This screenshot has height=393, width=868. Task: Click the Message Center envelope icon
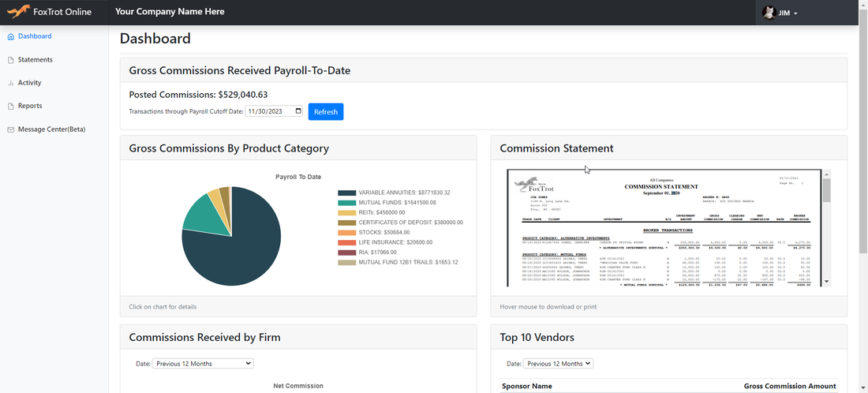pyautogui.click(x=10, y=129)
